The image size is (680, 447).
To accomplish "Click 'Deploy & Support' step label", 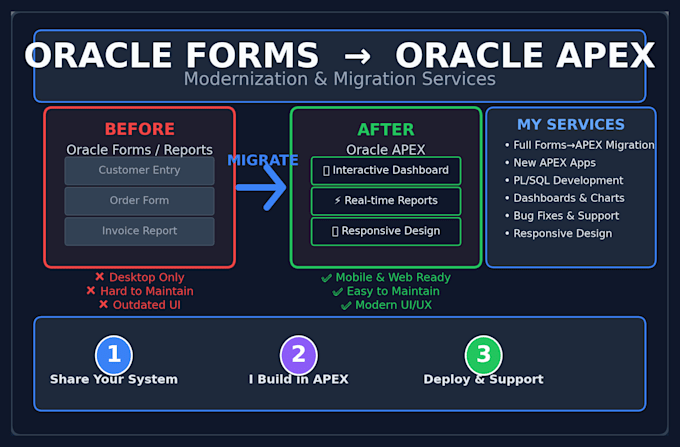I will coord(484,379).
